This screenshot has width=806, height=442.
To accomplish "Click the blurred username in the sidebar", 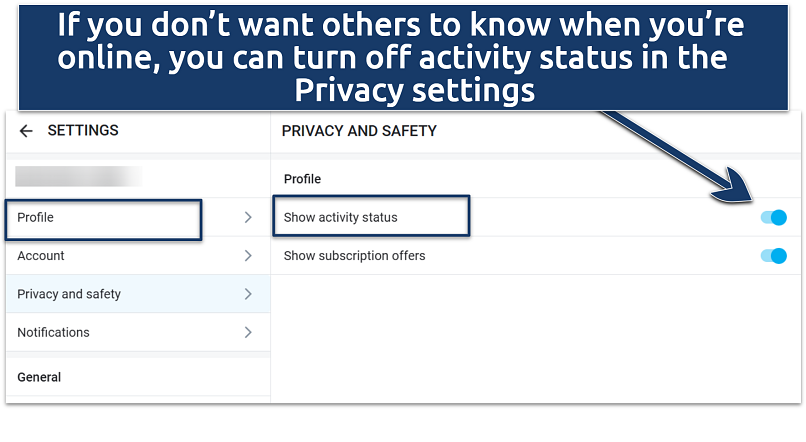I will point(78,177).
